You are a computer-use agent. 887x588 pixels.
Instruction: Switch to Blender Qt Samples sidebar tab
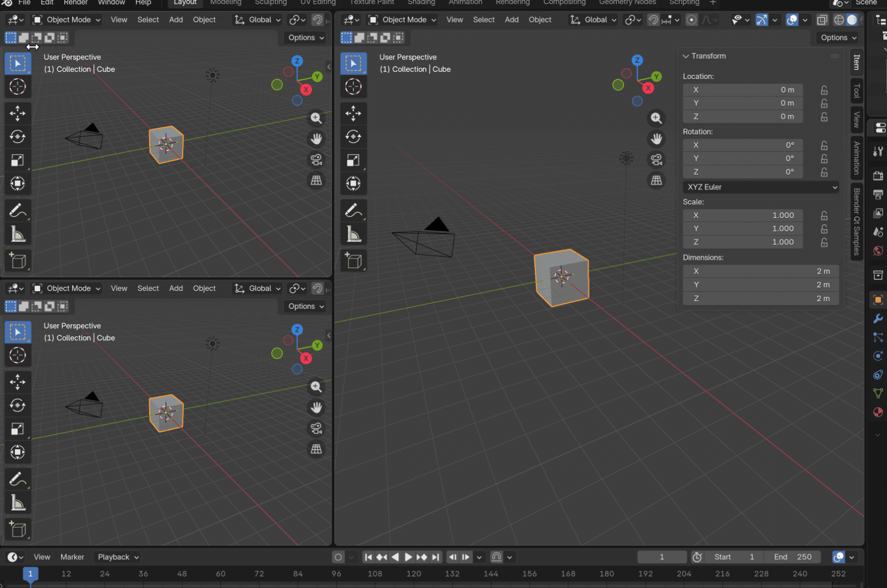856,221
